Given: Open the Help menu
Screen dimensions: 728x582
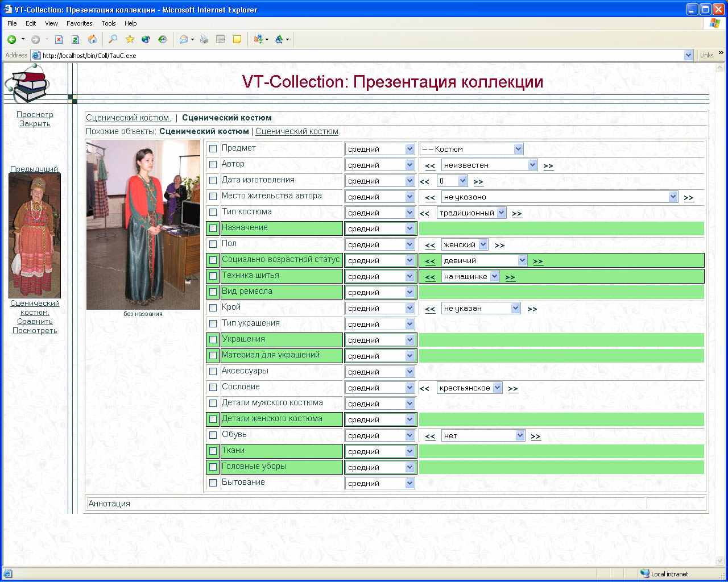Looking at the screenshot, I should point(131,23).
